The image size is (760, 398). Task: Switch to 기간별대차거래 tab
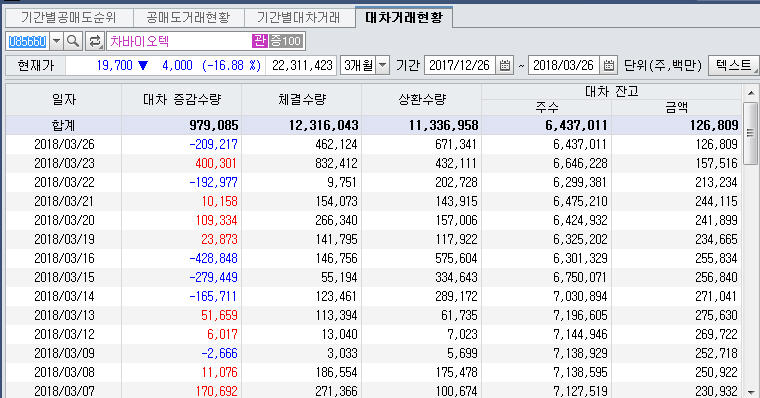299,18
